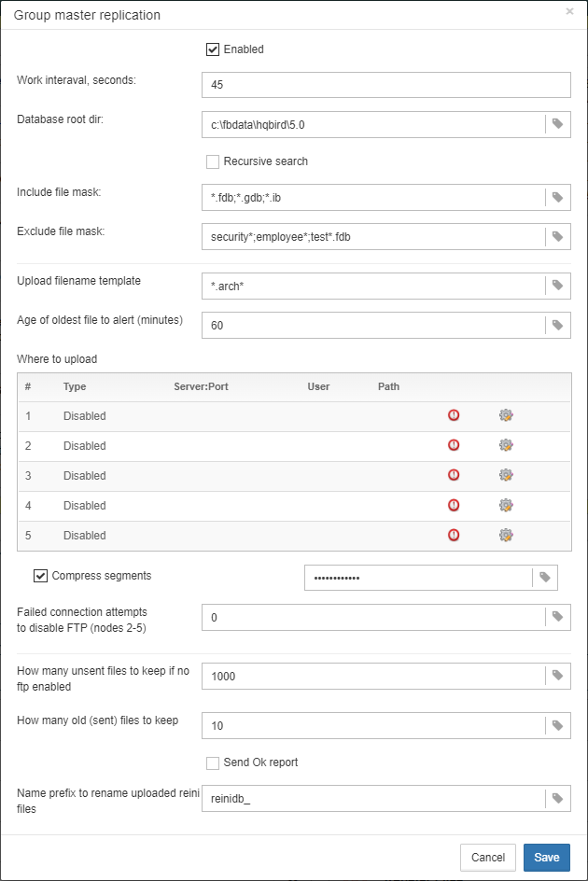Image resolution: width=588 pixels, height=881 pixels.
Task: Click the Save button
Action: tap(546, 858)
